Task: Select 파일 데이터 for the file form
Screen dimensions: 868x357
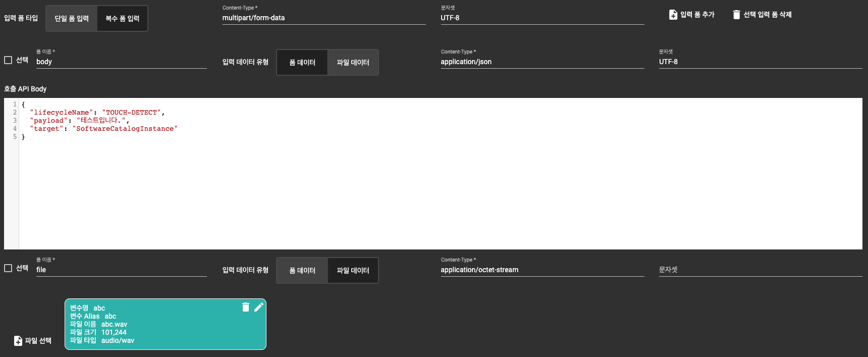Action: [x=353, y=271]
